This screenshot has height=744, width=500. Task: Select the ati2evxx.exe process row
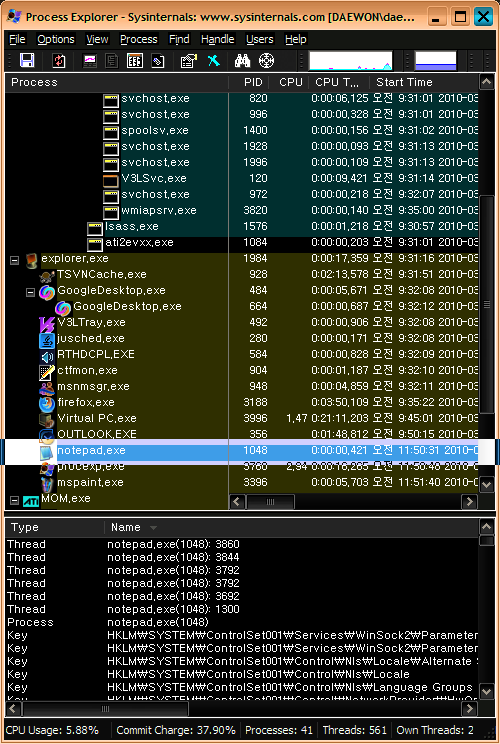(242, 242)
